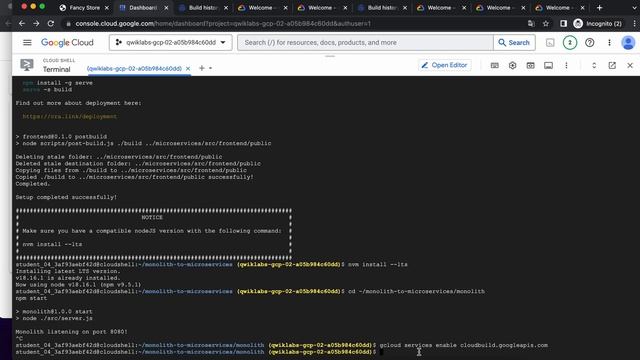Open a new browser tab
The height and width of the screenshot is (360, 640).
(599, 8)
